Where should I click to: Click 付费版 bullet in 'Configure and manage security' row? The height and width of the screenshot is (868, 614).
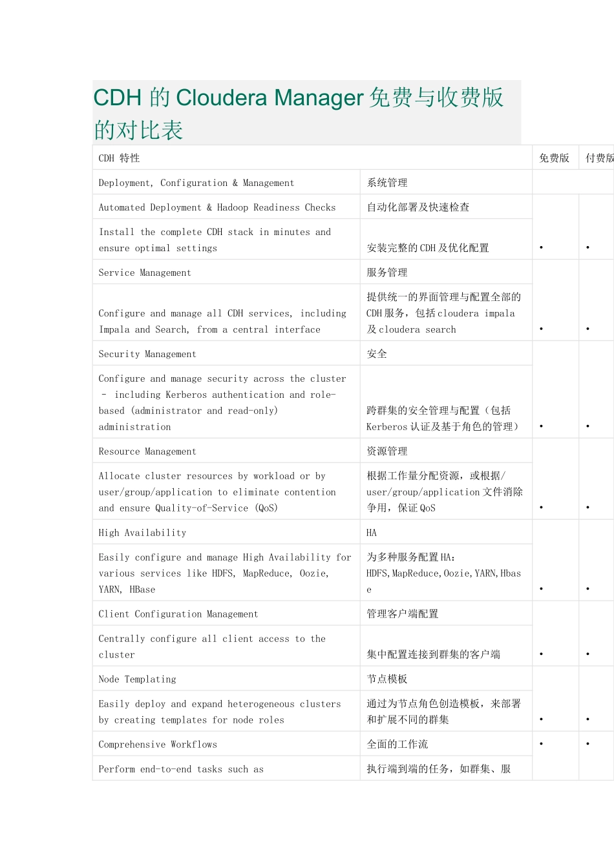[588, 427]
